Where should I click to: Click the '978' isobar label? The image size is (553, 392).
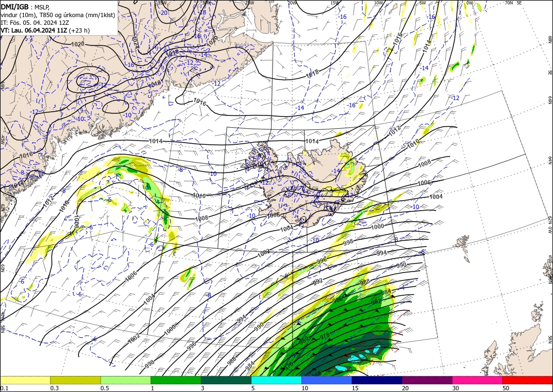[325, 337]
